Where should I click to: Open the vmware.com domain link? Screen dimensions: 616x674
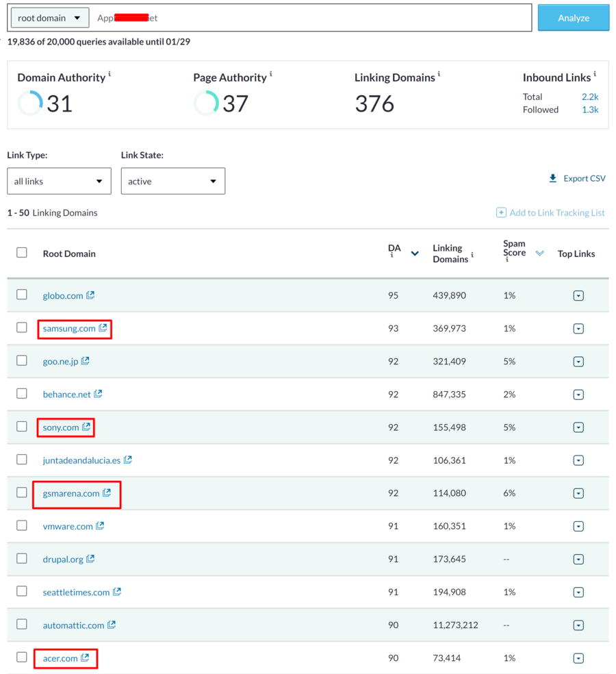[68, 527]
